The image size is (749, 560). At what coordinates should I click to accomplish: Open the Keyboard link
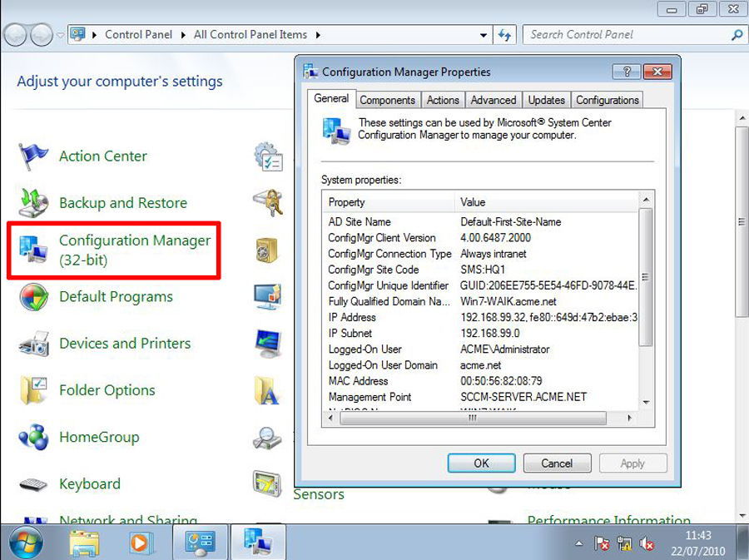90,483
